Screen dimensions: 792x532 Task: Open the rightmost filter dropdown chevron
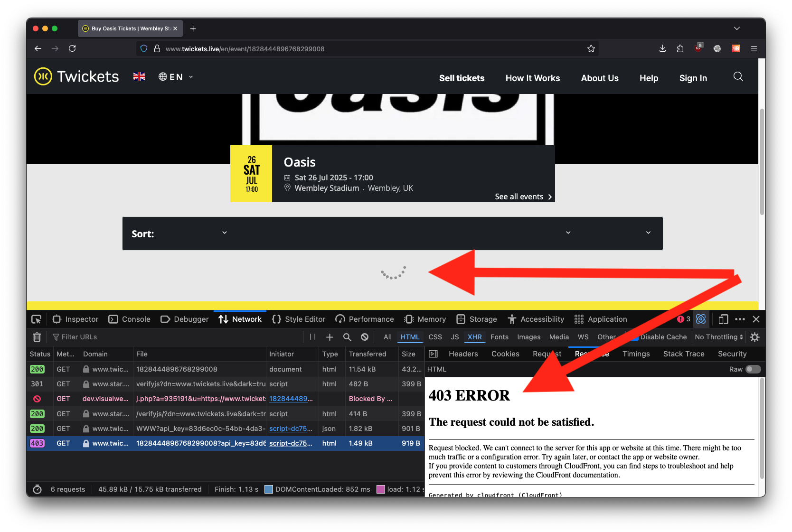(x=648, y=233)
